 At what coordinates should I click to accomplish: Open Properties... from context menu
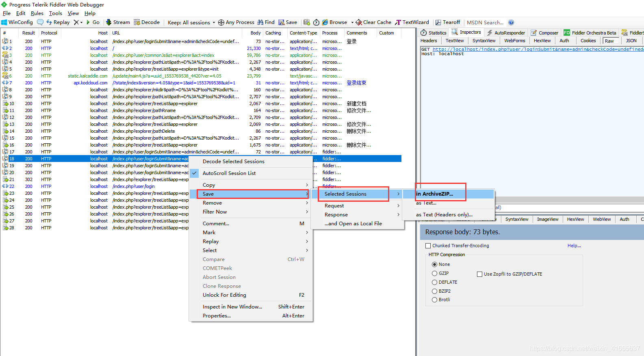click(x=251, y=315)
